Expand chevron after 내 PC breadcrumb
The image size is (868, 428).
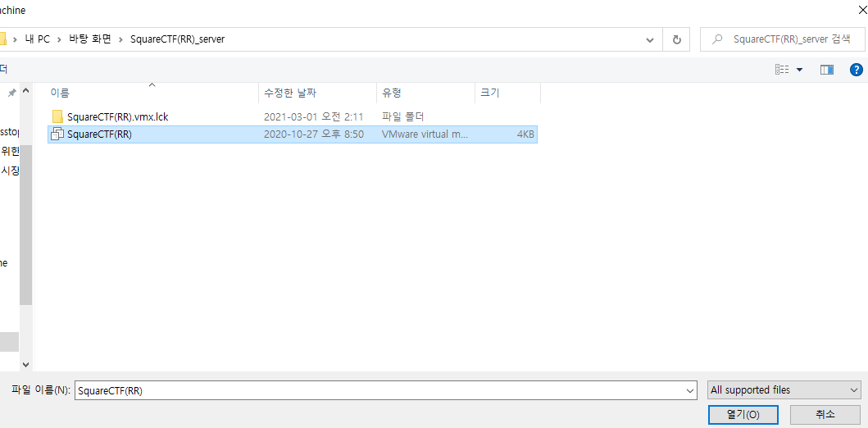59,39
